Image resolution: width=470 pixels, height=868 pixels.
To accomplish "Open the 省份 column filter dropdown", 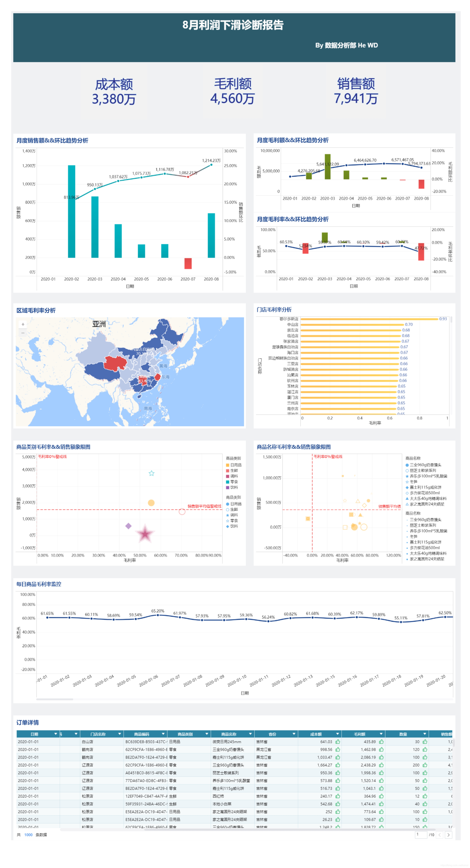I will click(x=294, y=734).
